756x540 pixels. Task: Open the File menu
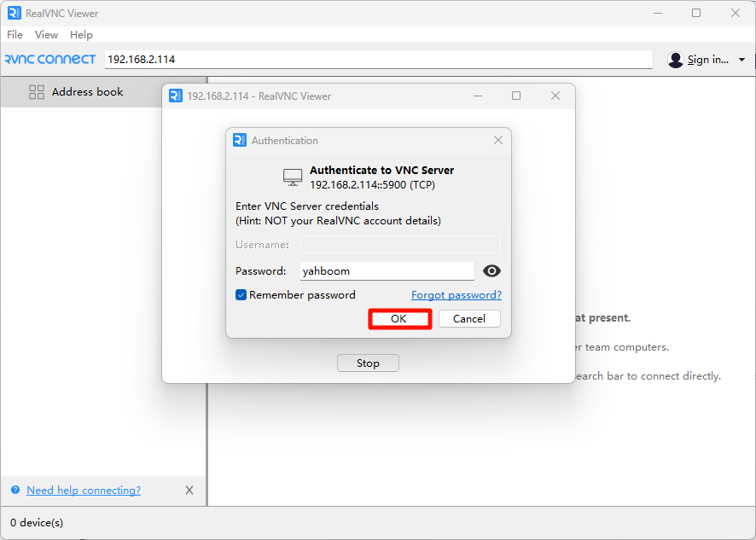[15, 35]
